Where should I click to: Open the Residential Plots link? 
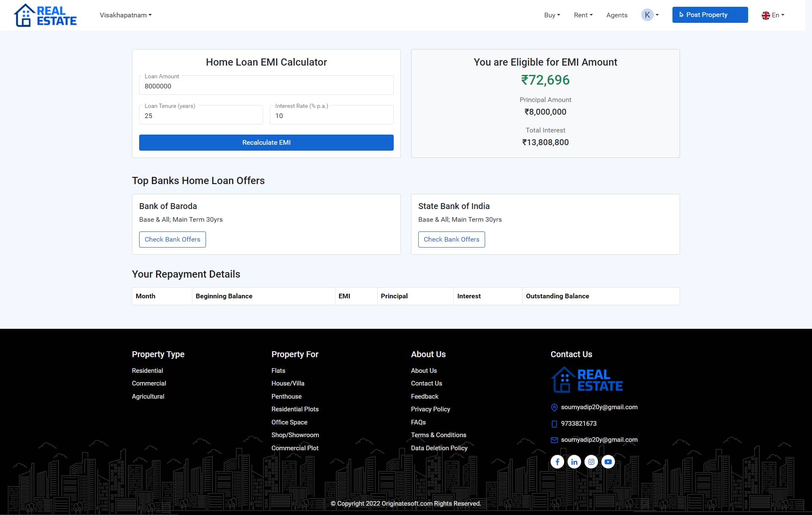295,409
